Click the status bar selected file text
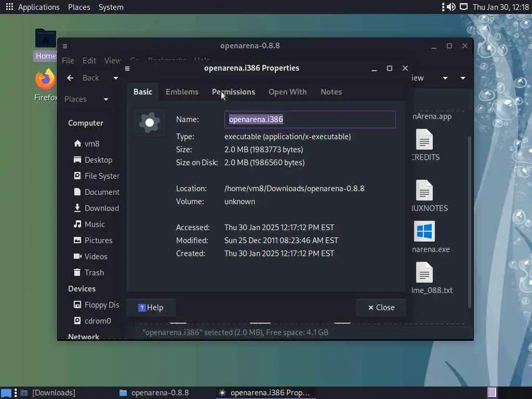Viewport: 532px width, 399px height. coord(235,332)
